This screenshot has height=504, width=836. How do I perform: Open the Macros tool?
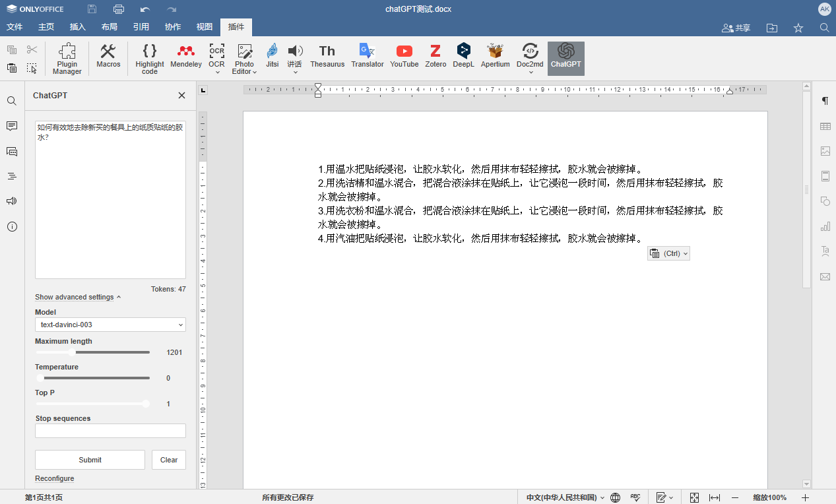(108, 56)
